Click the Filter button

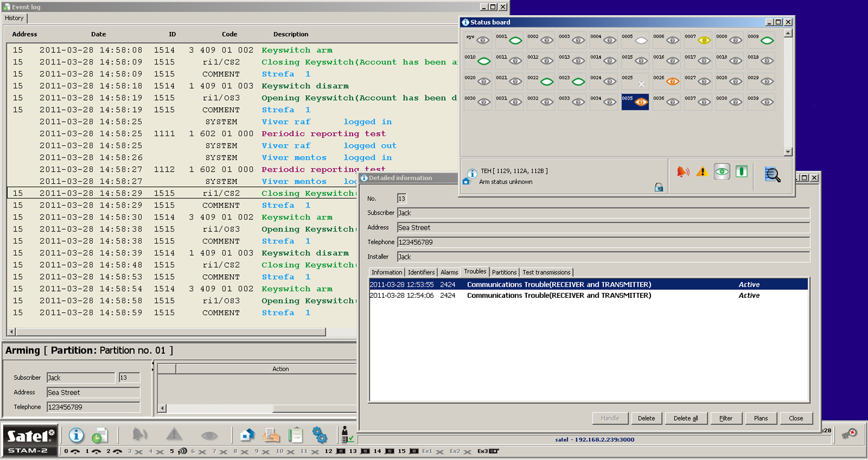[726, 418]
